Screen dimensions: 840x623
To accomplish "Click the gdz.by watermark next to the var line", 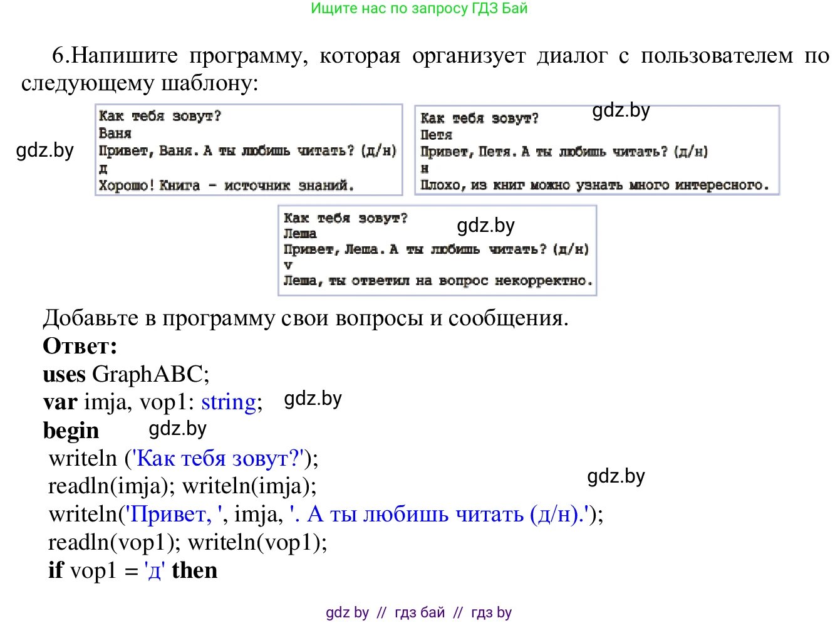I will pos(313,399).
